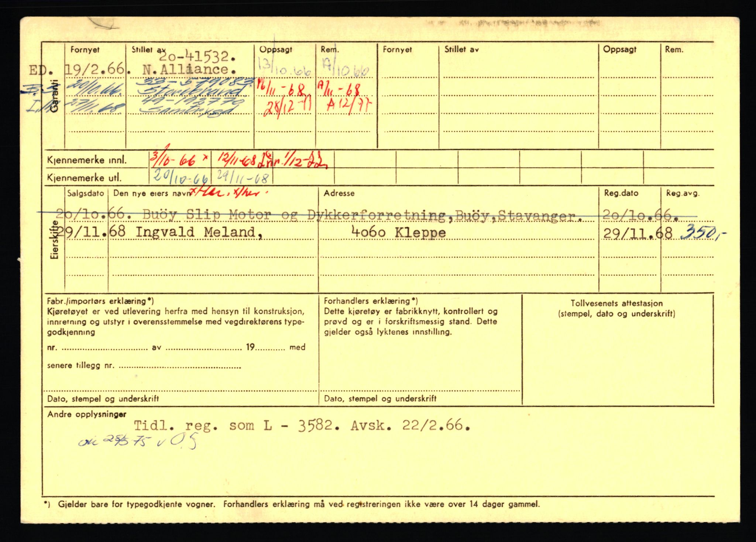Viewport: 756px width, 542px height.
Task: Select the text N.Alliance
Action: coord(190,69)
